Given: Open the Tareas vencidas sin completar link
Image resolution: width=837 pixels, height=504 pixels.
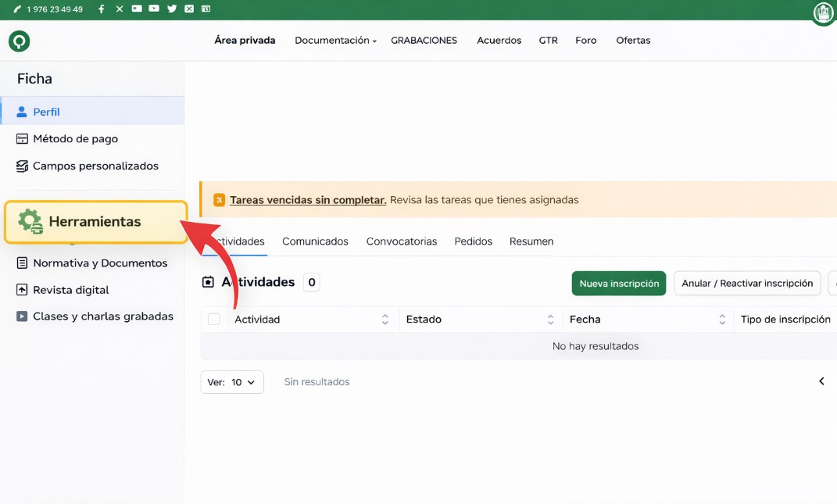Looking at the screenshot, I should [308, 200].
